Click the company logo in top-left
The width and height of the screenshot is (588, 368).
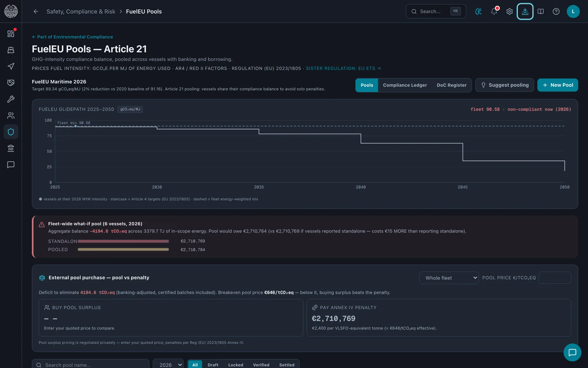coord(11,11)
